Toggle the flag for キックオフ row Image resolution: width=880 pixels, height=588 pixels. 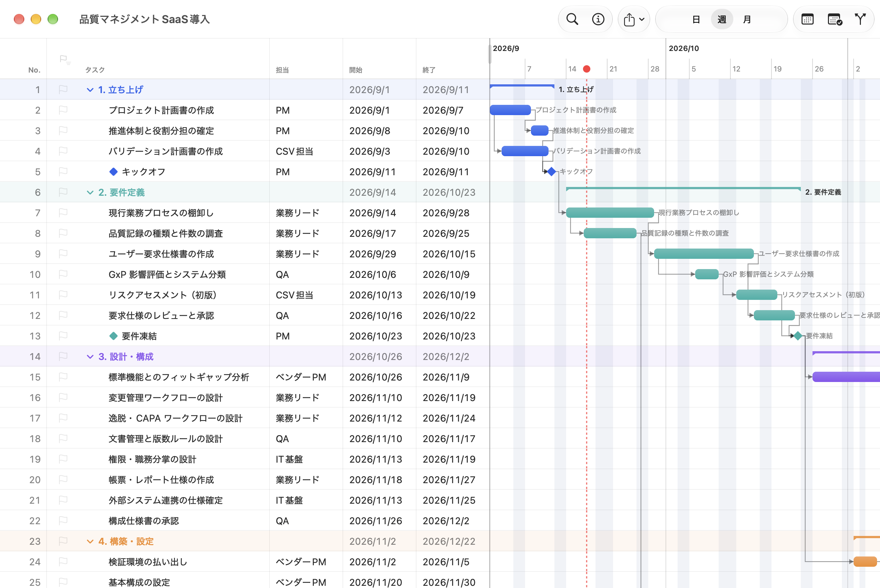click(x=63, y=171)
